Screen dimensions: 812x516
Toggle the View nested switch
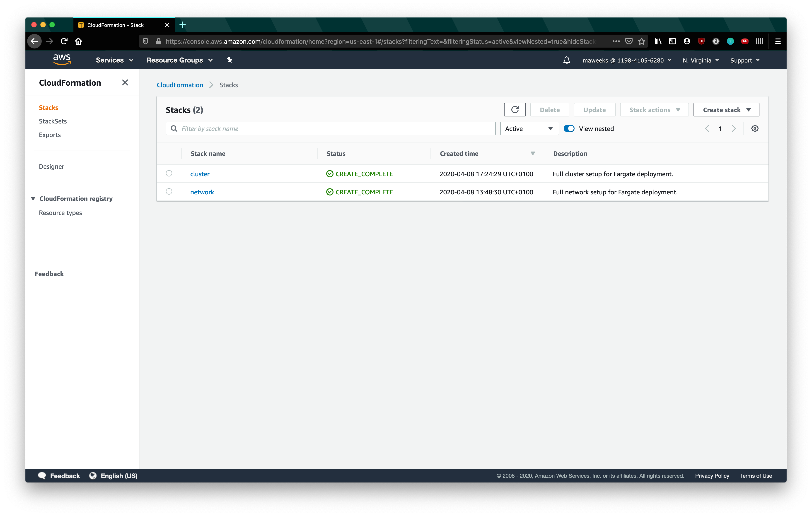[x=569, y=128]
